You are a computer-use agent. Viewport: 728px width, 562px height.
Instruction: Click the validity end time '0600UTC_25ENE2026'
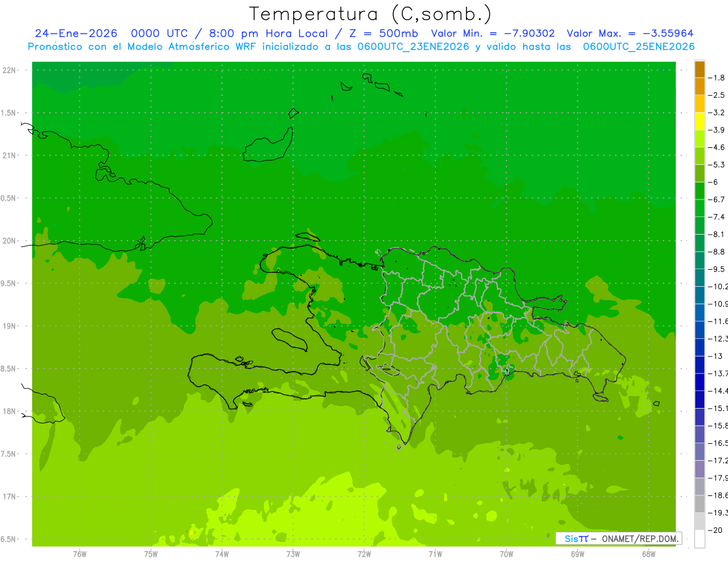(639, 47)
